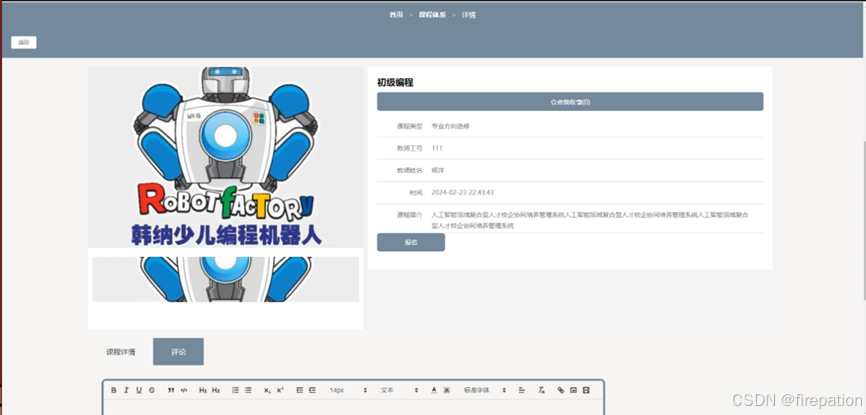Select the timestamp 2024-02-23 22:43:43
Screen dimensions: 866x415
click(462, 192)
